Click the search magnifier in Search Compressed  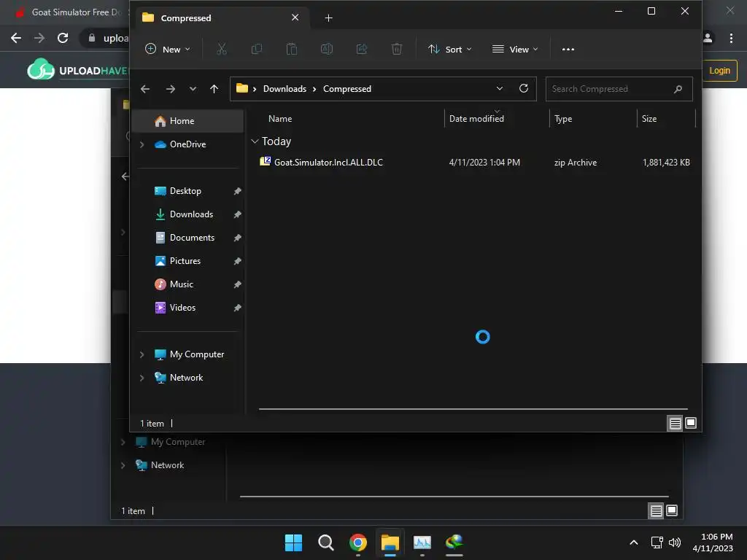[678, 89]
